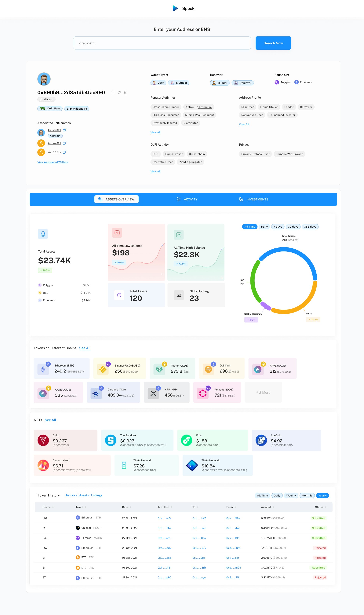Click the Total Assets coin stack icon
364x615 pixels.
(43, 234)
